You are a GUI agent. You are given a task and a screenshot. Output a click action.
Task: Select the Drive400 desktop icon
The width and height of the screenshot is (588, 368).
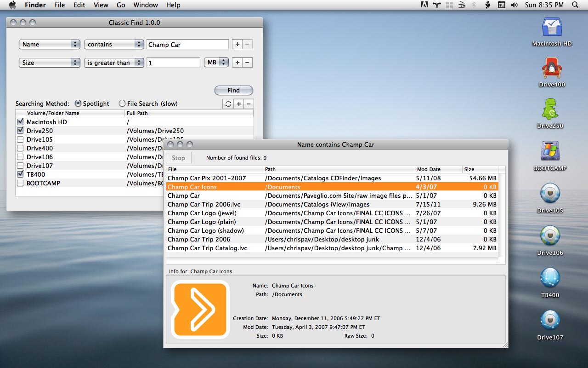[x=552, y=69]
